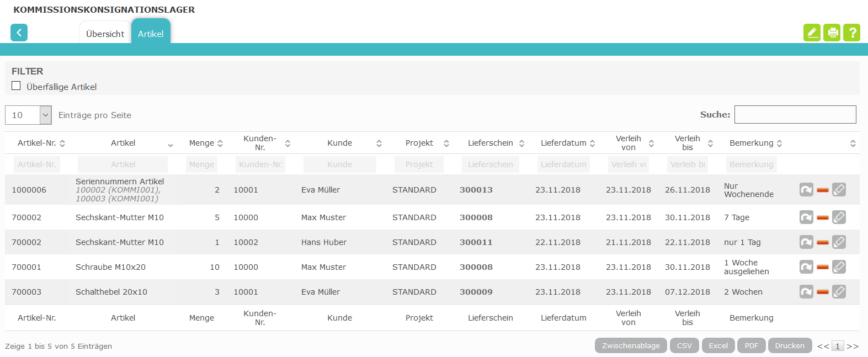
Task: Click the return arrow icon for Schalthebel 20x10
Action: pos(806,291)
